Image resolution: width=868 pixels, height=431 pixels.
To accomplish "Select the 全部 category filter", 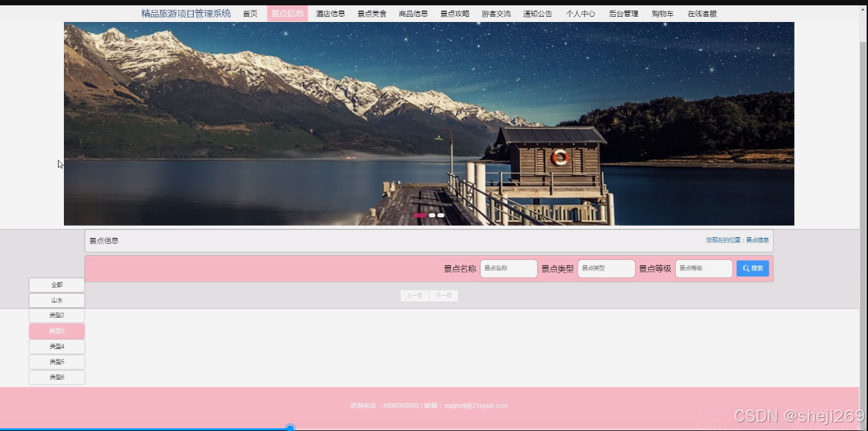I will tap(56, 284).
